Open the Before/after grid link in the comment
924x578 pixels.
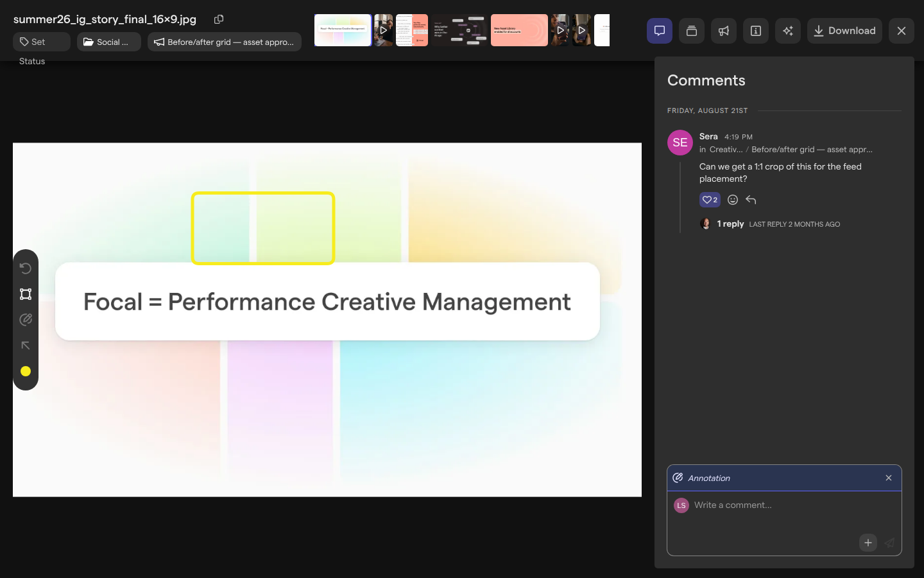pyautogui.click(x=812, y=150)
